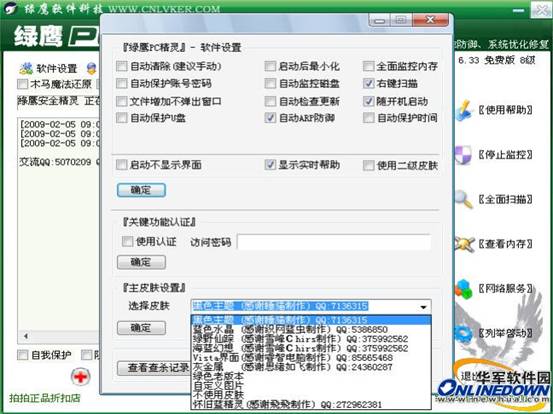Launch 全面扫描 magnifier icon
This screenshot has width=553, height=414.
click(x=463, y=199)
